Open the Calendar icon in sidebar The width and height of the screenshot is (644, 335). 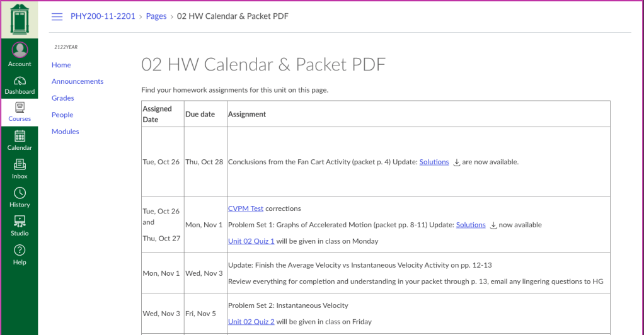point(20,137)
